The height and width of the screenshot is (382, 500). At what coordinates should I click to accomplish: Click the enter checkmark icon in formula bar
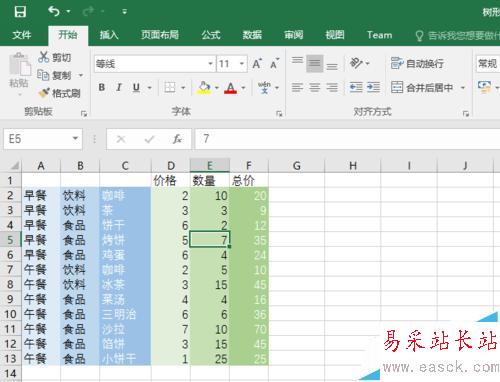point(149,139)
